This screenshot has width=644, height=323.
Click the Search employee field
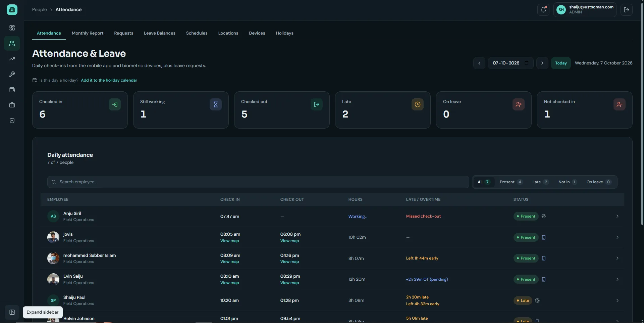(258, 182)
